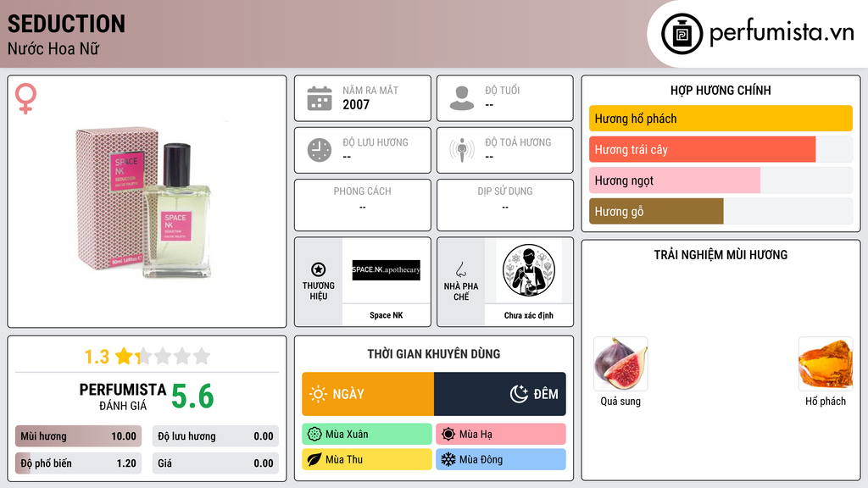Click the Quả sung fig note thumbnail
This screenshot has height=488, width=868.
pyautogui.click(x=620, y=364)
